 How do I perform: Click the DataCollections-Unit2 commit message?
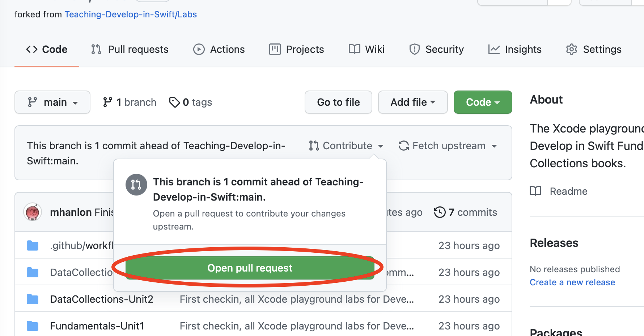pos(297,299)
